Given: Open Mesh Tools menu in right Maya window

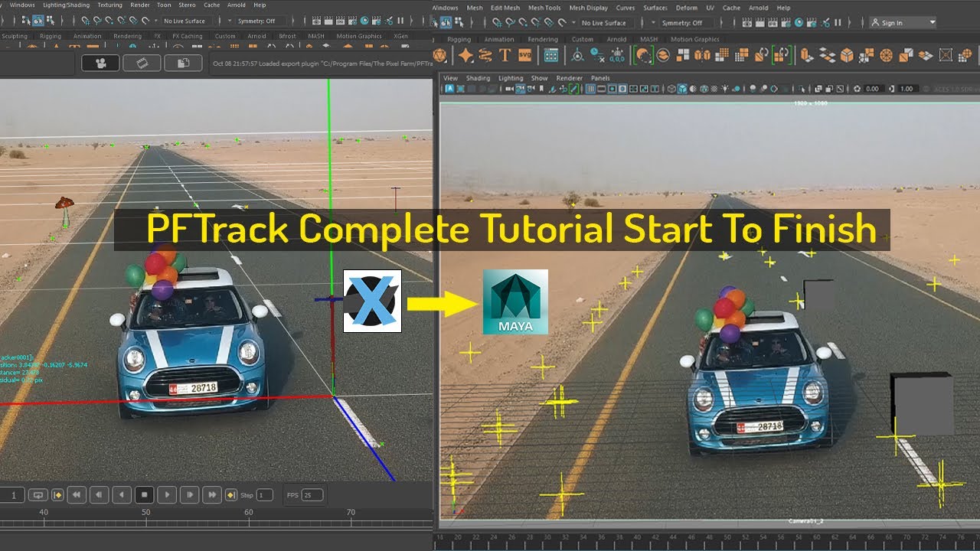Looking at the screenshot, I should click(x=544, y=8).
